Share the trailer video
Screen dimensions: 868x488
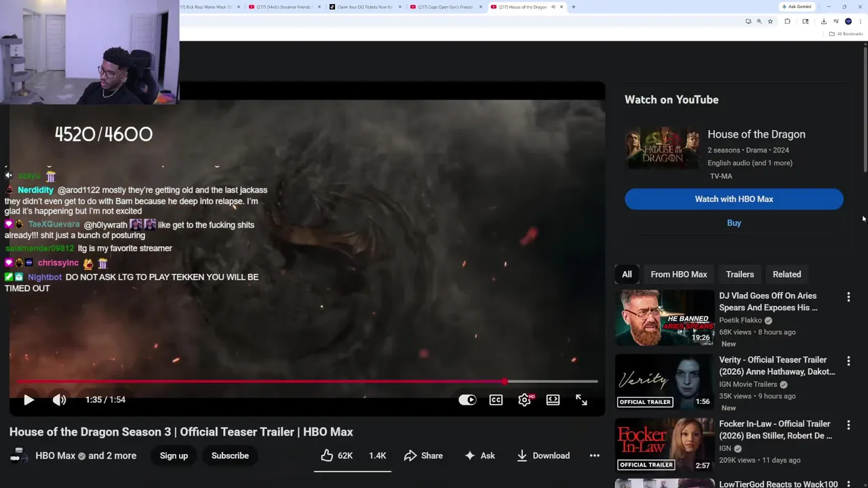coord(423,455)
